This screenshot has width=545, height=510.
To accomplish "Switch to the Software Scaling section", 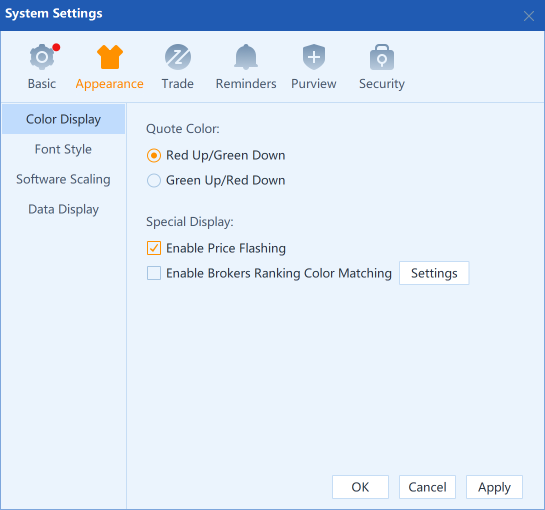I will pos(63,179).
